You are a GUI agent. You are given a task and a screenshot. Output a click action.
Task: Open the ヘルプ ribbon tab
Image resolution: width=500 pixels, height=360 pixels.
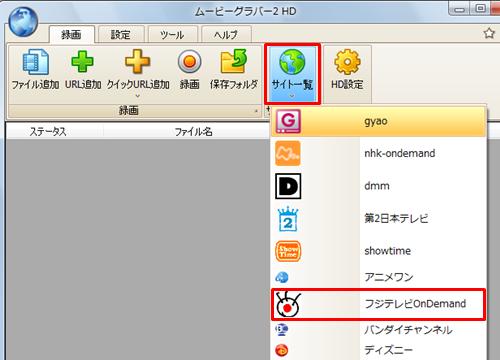[226, 34]
